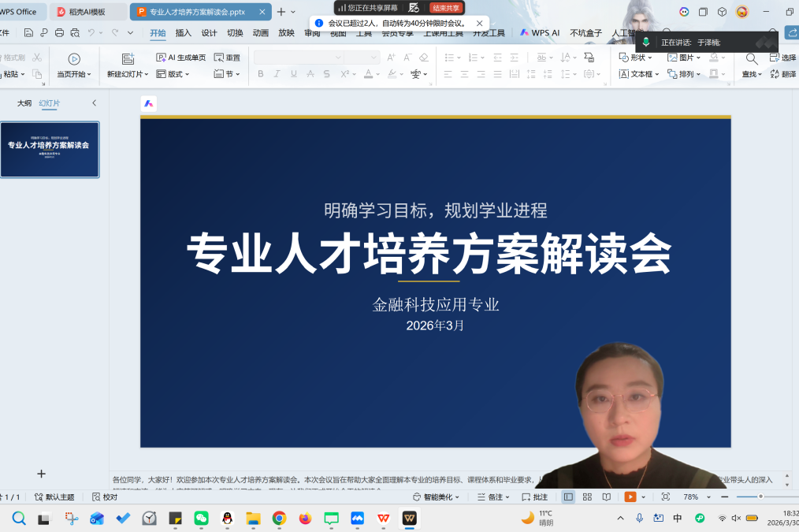This screenshot has width=799, height=532.
Task: Toggle the 备注 notes pane
Action: (490, 497)
